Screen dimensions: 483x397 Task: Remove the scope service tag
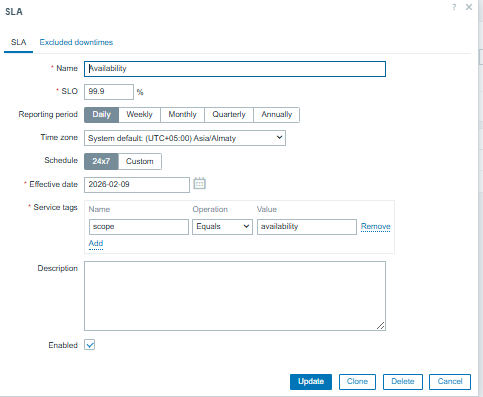376,227
